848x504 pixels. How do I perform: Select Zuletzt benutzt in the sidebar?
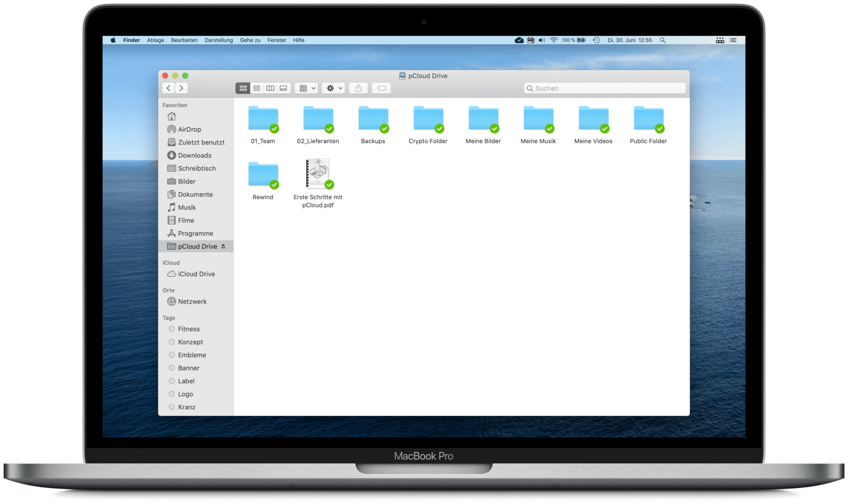point(196,142)
